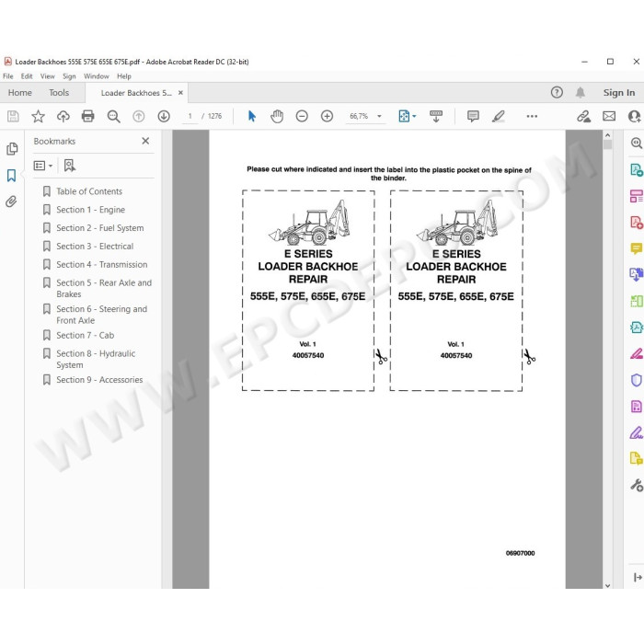This screenshot has width=644, height=644.
Task: Open the Sign menu
Action: coord(69,76)
